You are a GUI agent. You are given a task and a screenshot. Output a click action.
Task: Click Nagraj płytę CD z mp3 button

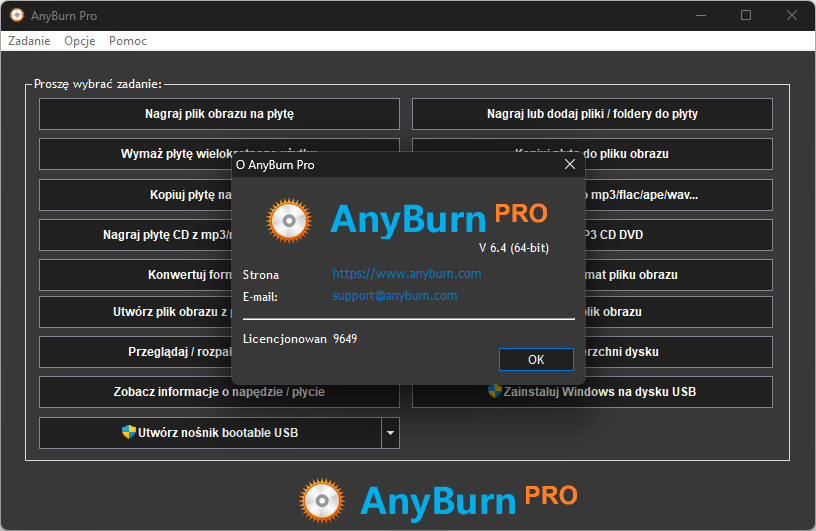(135, 235)
